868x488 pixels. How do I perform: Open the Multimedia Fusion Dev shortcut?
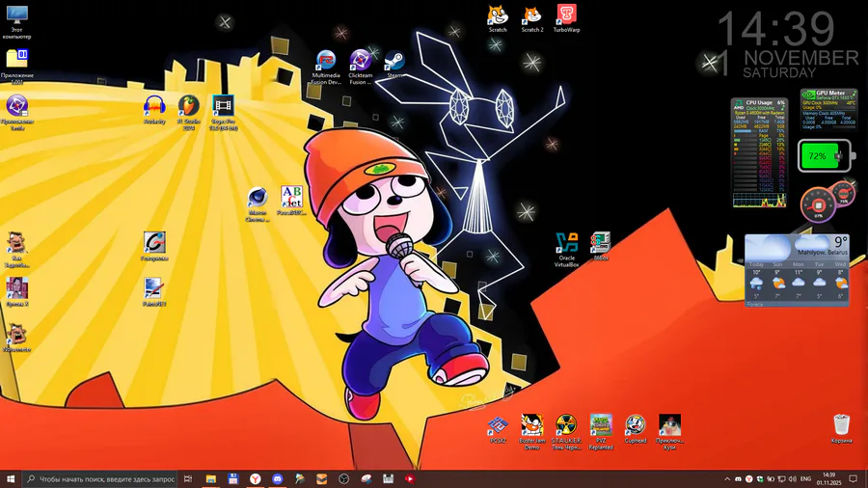326,67
